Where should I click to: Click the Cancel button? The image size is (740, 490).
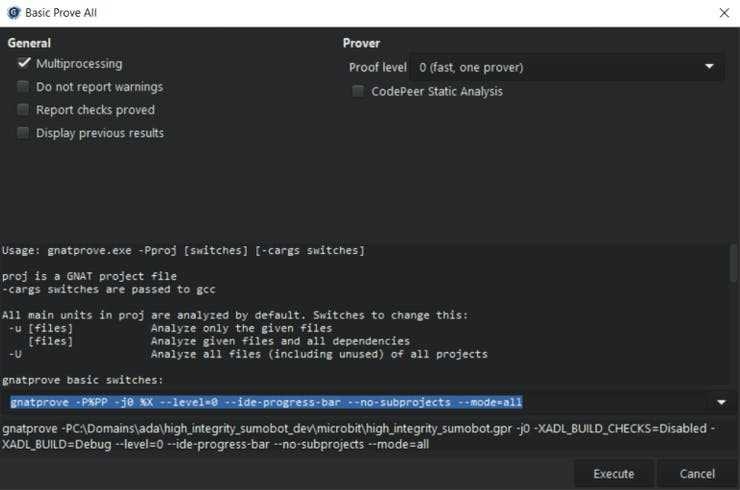coord(697,473)
